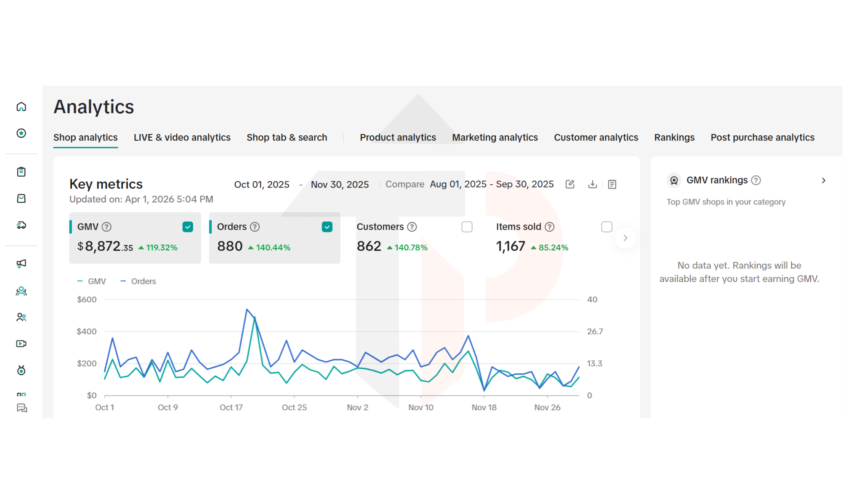Click the megaphone marketing sidebar icon
Image resolution: width=843 pixels, height=504 pixels.
(21, 264)
